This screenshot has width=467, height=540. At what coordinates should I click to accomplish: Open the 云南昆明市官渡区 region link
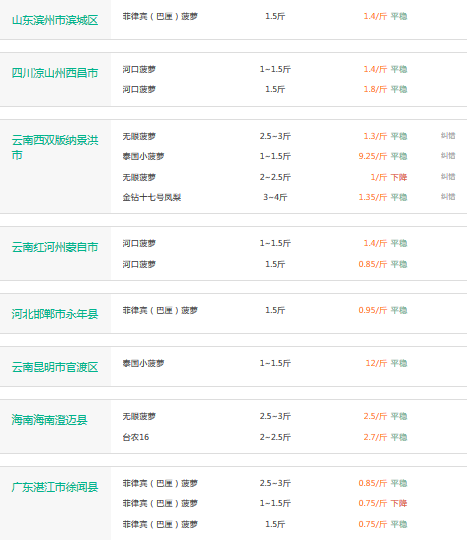(55, 367)
